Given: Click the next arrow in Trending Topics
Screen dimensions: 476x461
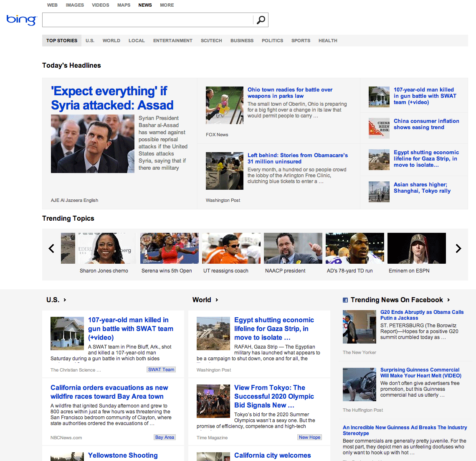Looking at the screenshot, I should (x=458, y=249).
